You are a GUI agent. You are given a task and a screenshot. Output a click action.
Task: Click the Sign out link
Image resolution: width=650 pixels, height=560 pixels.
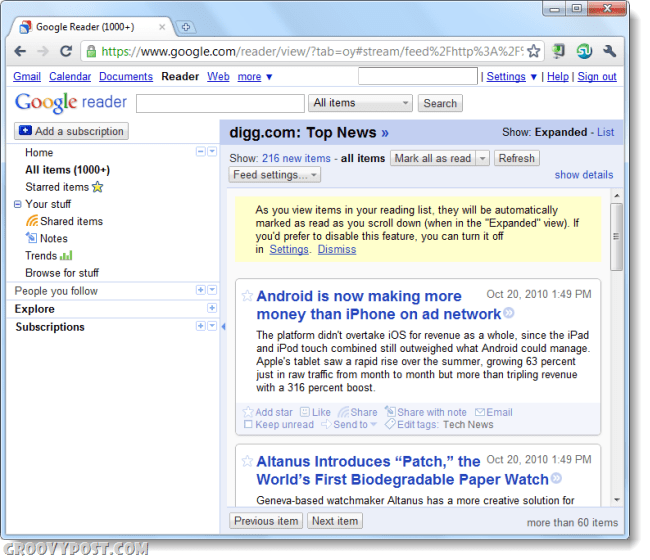[597, 77]
